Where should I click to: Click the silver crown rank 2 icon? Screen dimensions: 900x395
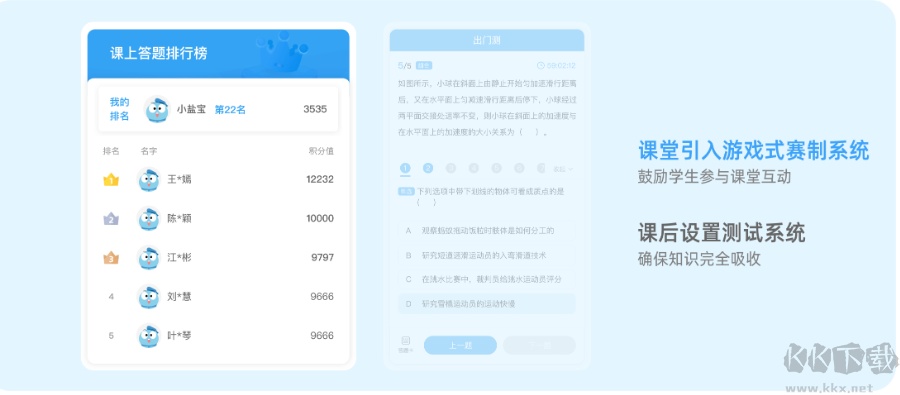[111, 219]
